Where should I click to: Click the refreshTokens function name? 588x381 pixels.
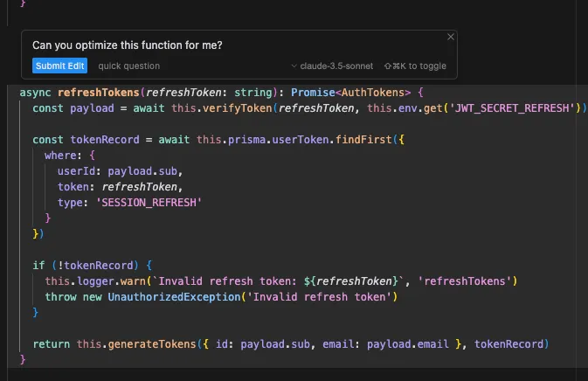[98, 93]
